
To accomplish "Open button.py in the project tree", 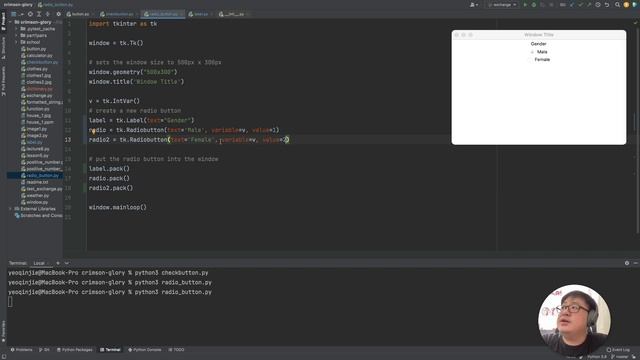I will point(34,49).
